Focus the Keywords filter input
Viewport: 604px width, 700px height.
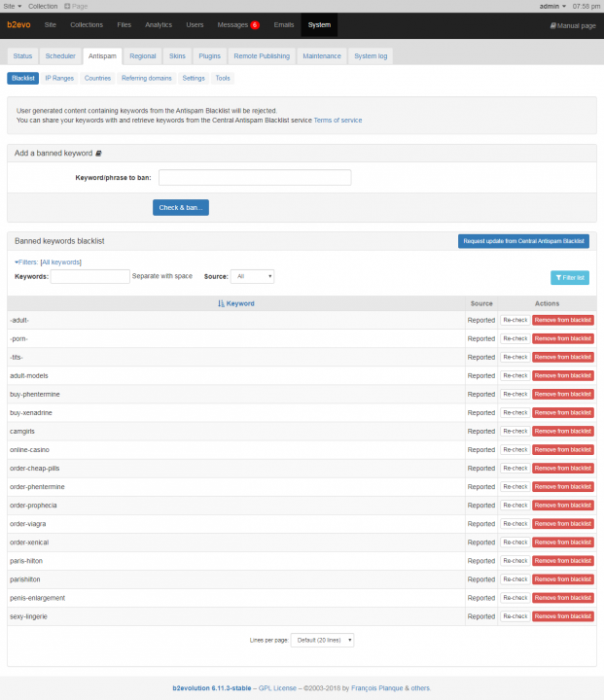point(90,277)
